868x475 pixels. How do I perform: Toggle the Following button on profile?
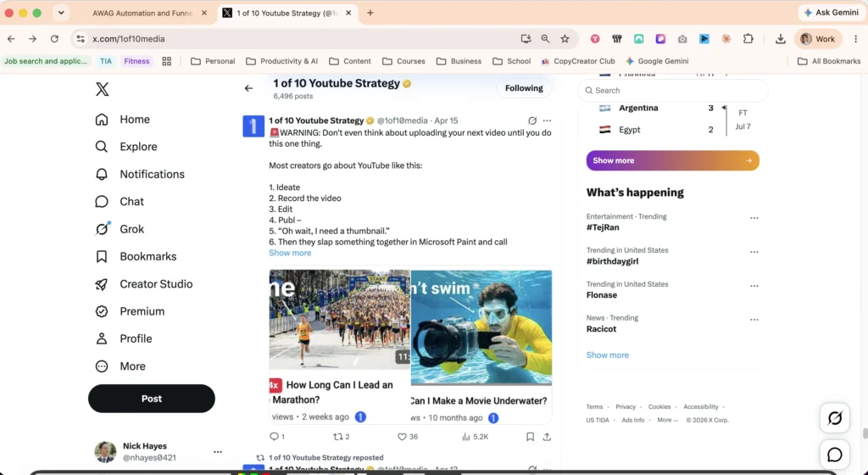tap(524, 88)
